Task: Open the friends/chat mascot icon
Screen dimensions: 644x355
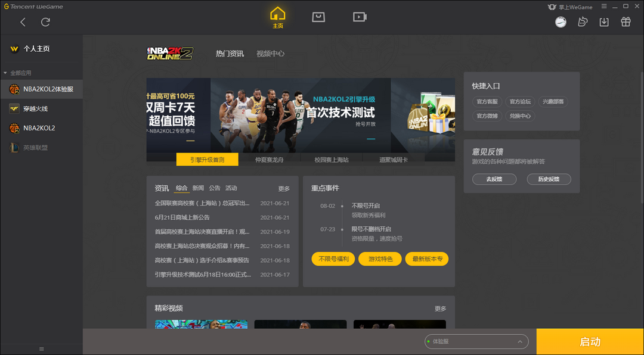Action: 583,22
